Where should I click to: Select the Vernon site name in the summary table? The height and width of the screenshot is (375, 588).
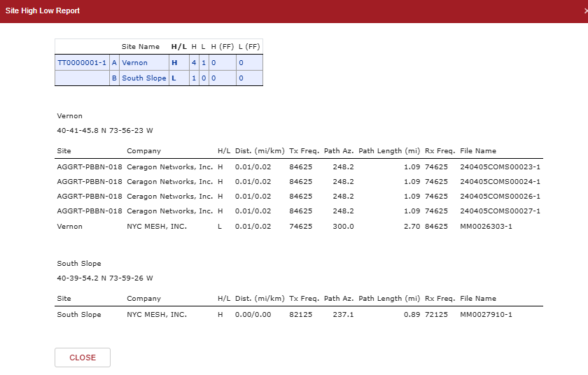(134, 63)
